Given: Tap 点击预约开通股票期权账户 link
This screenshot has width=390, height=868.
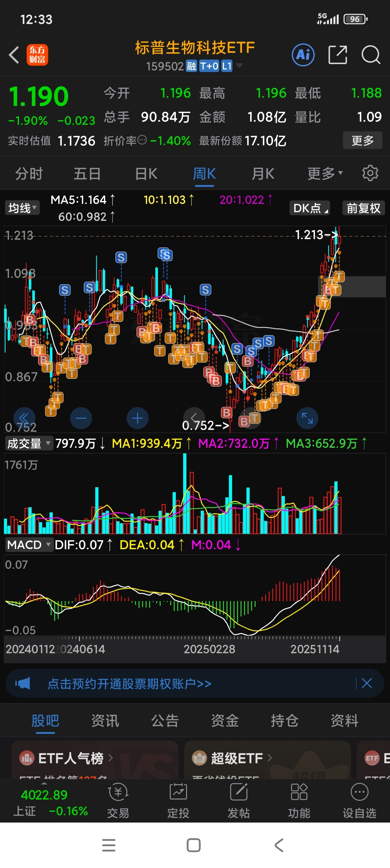Looking at the screenshot, I should click(129, 683).
